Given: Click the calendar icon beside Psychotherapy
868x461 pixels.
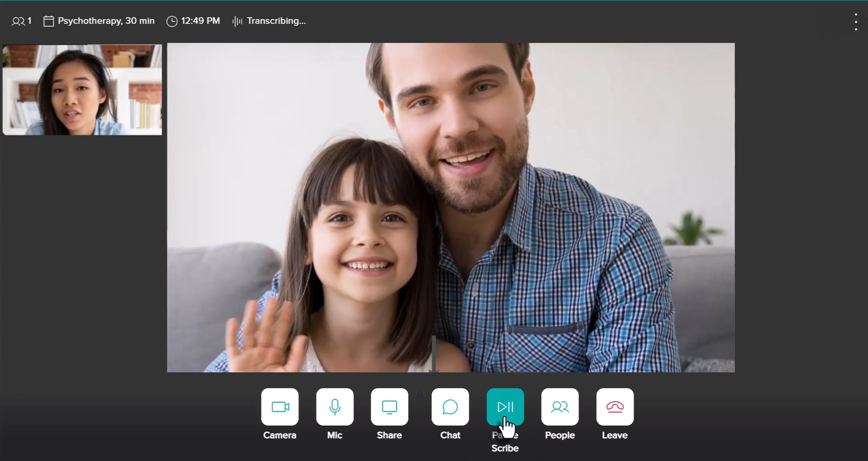Looking at the screenshot, I should [x=49, y=21].
